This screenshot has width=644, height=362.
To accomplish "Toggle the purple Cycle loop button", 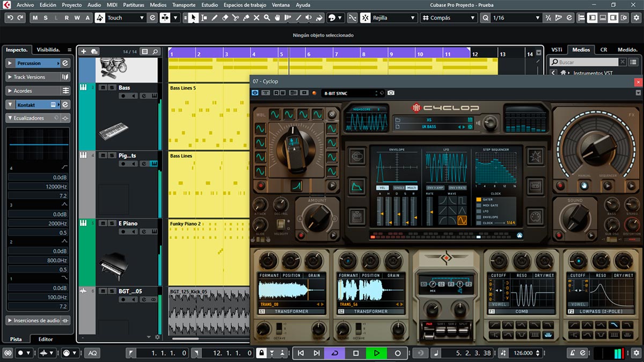I will pos(335,353).
